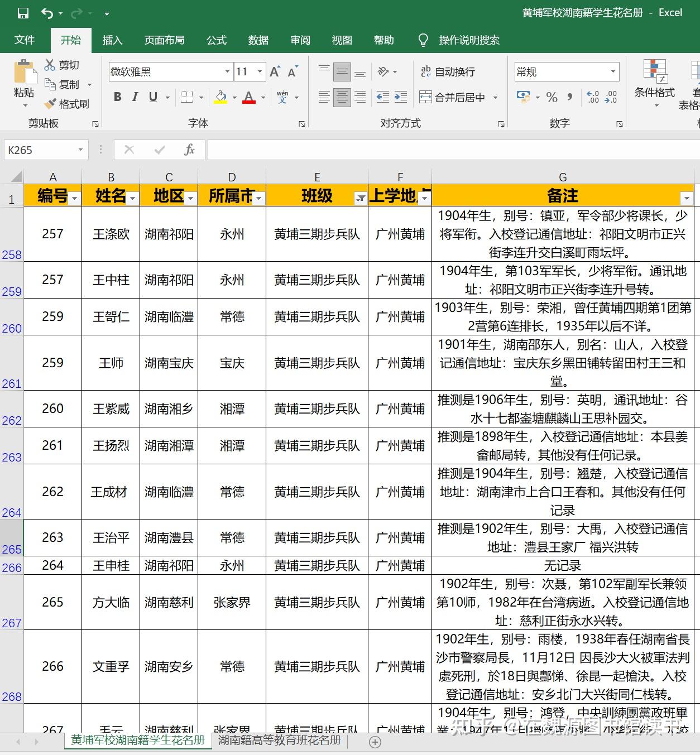Viewport: 700px width, 755px height.
Task: Switch to the 视图 (View) tab
Action: tap(342, 40)
